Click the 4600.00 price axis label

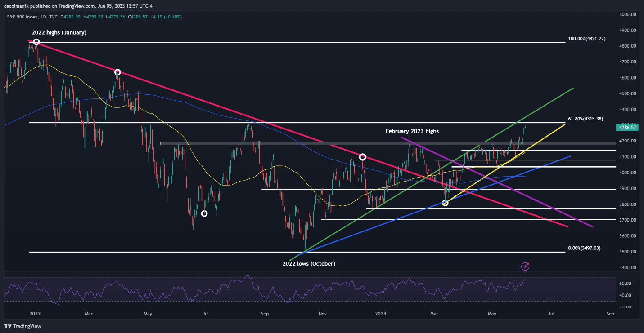click(x=627, y=78)
